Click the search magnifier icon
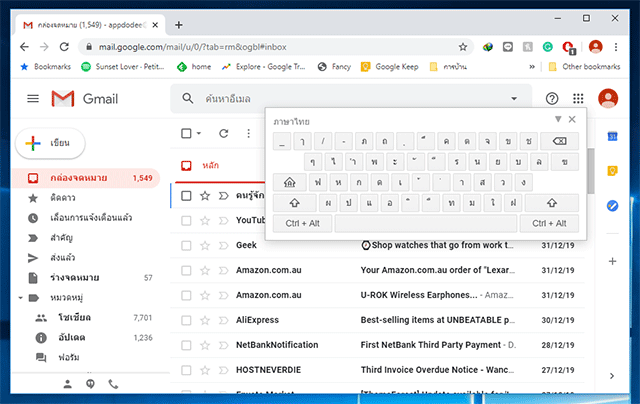Viewport: 640px width, 404px height. click(x=188, y=98)
